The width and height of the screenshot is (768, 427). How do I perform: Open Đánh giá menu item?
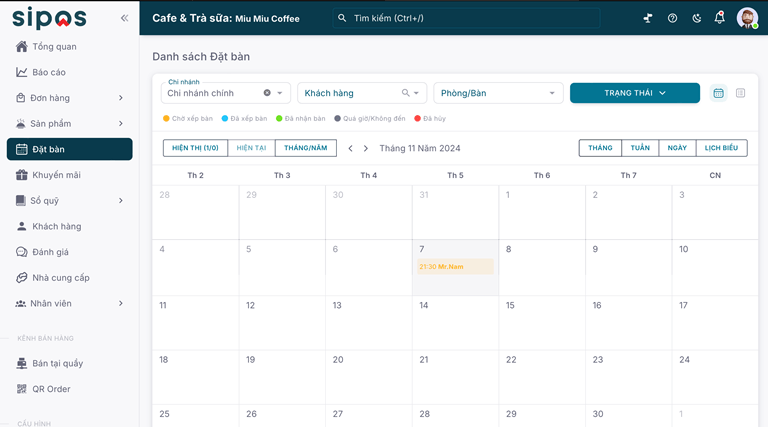click(x=70, y=252)
